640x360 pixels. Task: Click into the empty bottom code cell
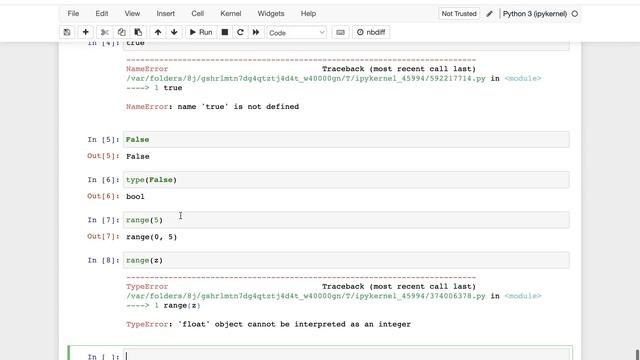point(346,355)
